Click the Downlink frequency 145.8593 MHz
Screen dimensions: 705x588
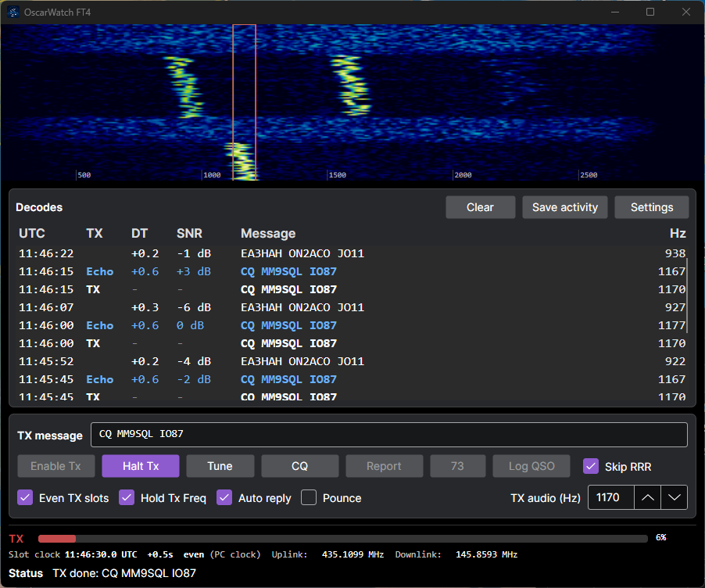(486, 554)
